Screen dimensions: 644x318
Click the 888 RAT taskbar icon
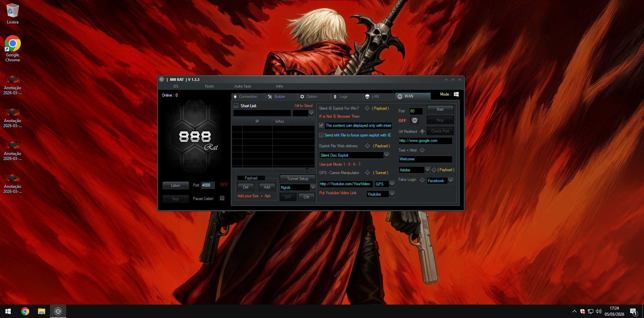tap(58, 311)
